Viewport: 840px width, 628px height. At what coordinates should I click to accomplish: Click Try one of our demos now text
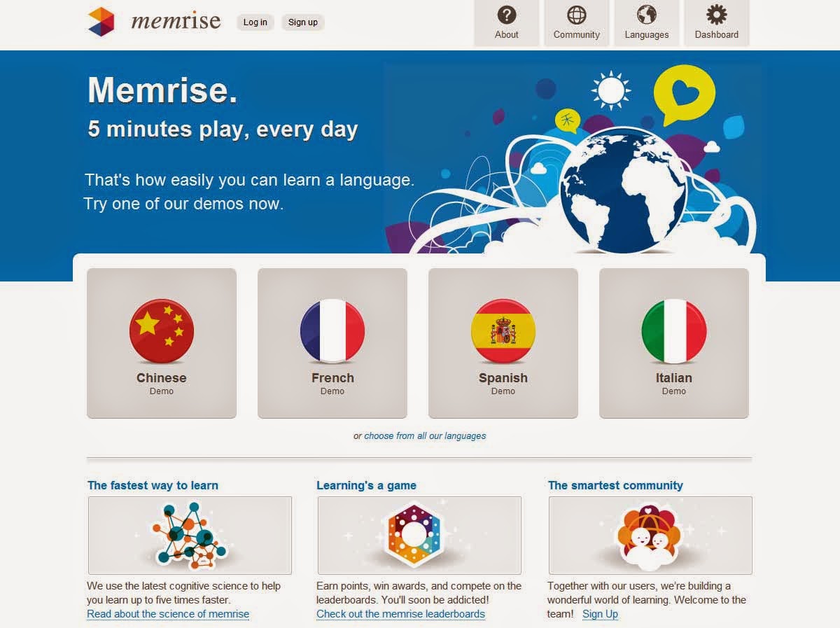point(183,204)
